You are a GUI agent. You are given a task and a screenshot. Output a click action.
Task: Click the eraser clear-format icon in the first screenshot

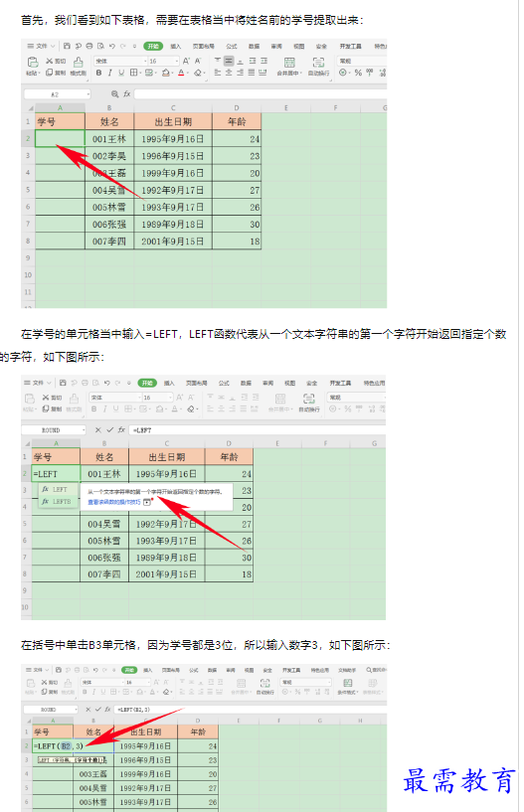[x=198, y=73]
